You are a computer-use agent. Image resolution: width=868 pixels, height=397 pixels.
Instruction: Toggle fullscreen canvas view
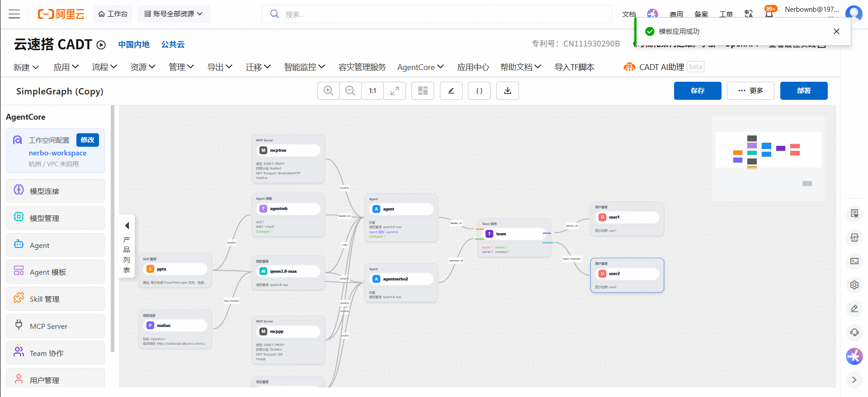tap(395, 91)
